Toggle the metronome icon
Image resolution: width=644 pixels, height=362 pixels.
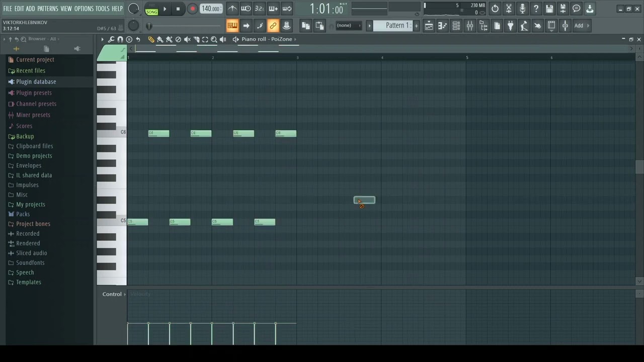[x=232, y=9]
